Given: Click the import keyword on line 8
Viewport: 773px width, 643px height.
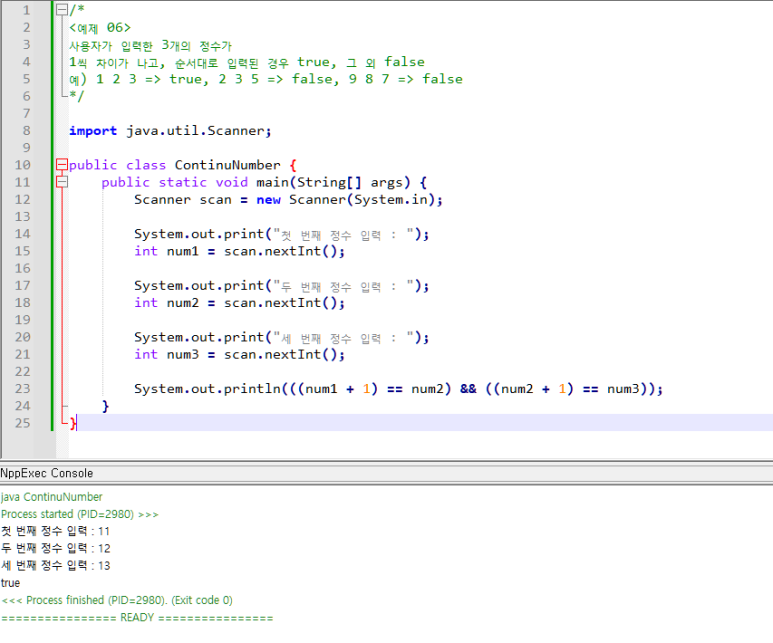Looking at the screenshot, I should (x=93, y=131).
